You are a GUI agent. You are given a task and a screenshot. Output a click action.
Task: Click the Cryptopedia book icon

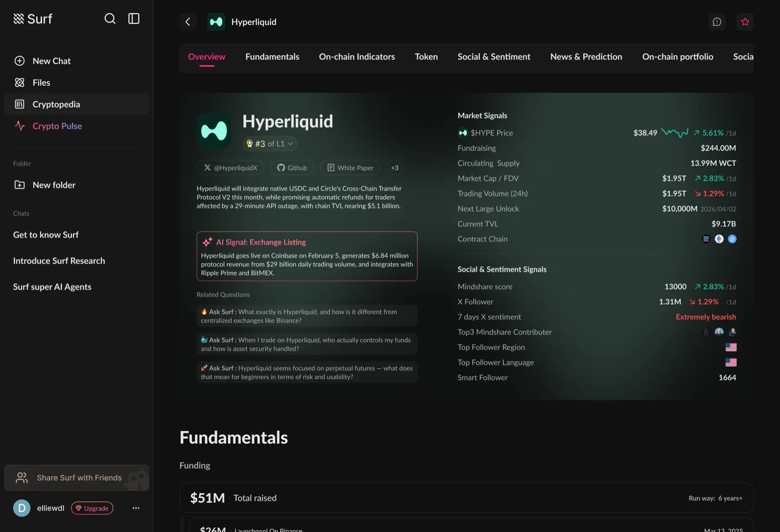[x=19, y=104]
